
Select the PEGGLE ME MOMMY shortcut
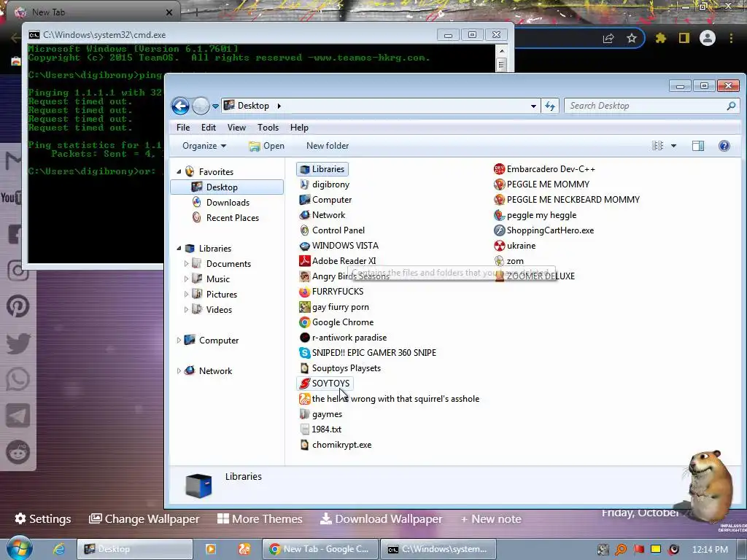(x=542, y=184)
